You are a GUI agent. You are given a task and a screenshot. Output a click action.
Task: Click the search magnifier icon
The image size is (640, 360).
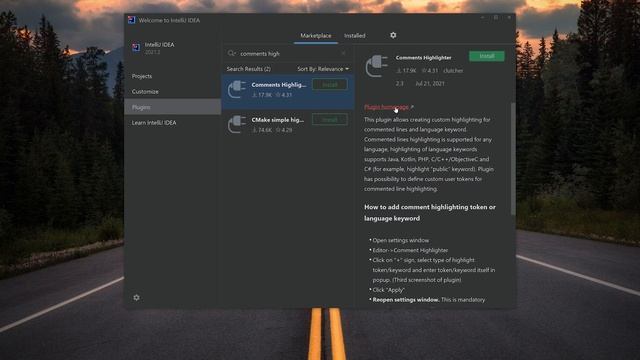[x=231, y=53]
